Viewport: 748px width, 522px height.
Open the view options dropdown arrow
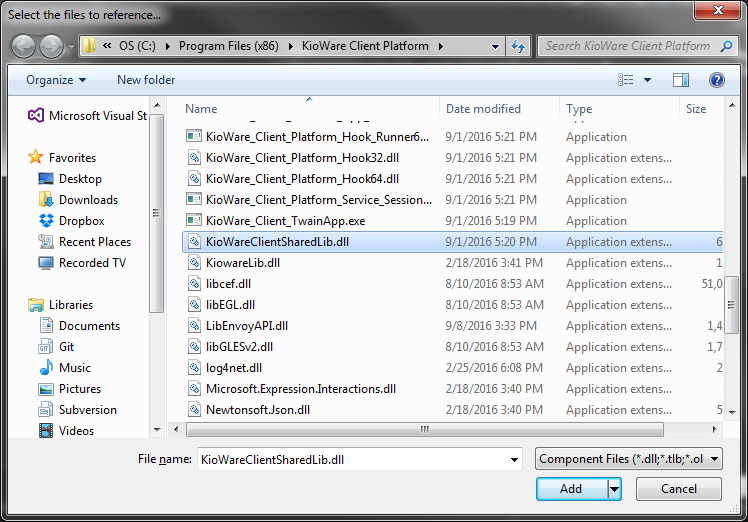pos(647,80)
